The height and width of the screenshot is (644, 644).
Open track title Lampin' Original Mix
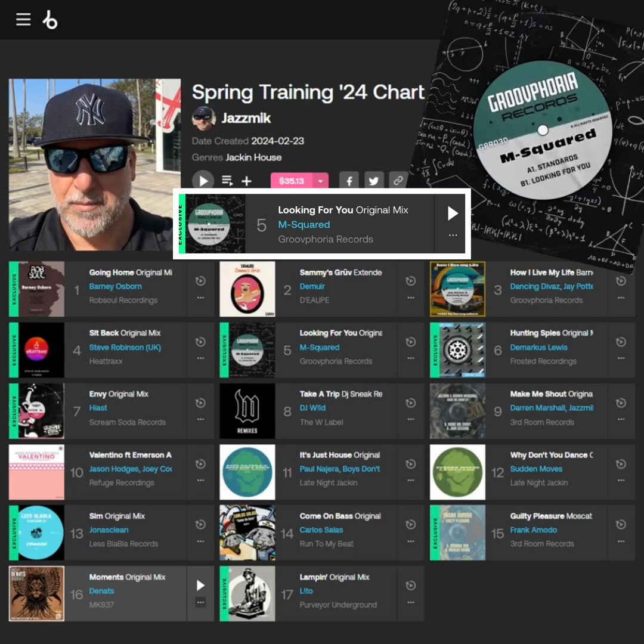click(335, 577)
